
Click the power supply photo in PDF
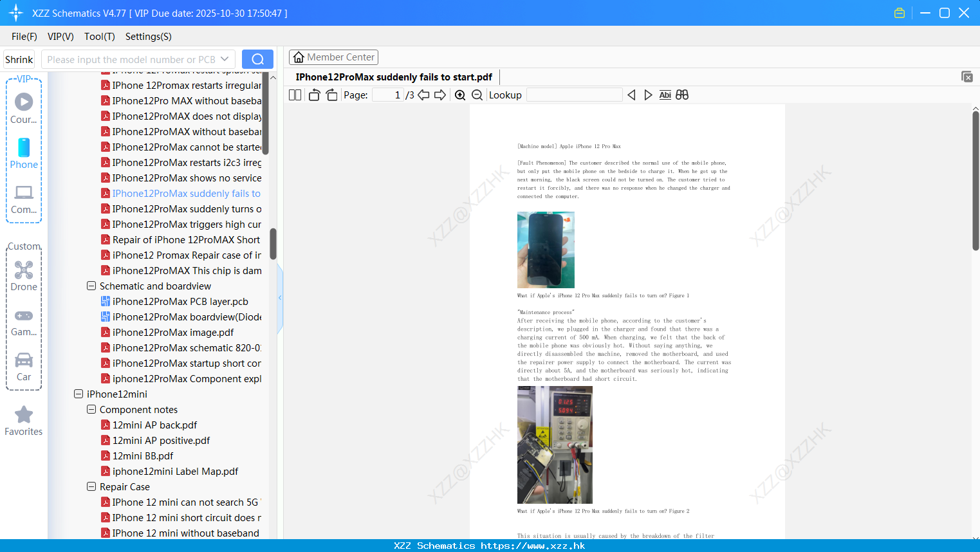point(555,445)
